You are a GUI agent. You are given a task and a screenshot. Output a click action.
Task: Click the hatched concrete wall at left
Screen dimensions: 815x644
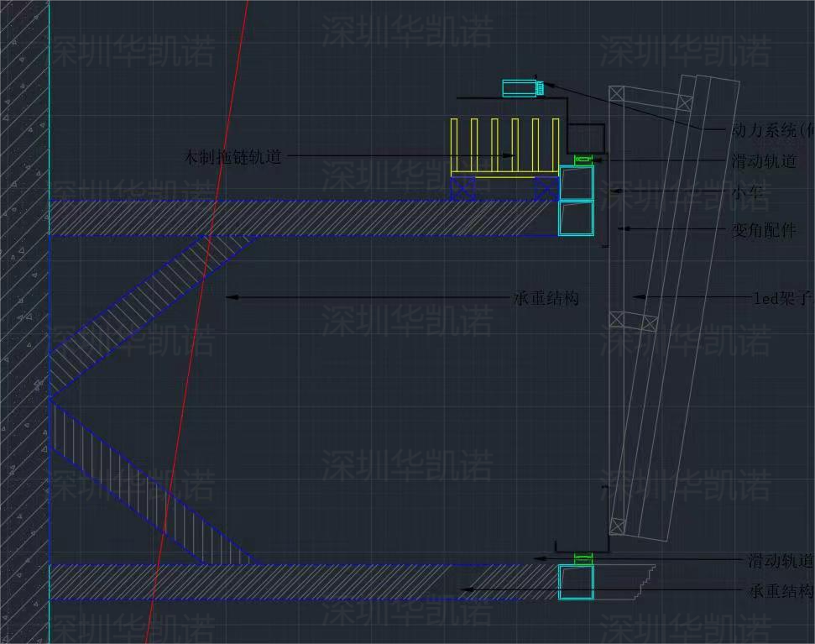[x=24, y=336]
